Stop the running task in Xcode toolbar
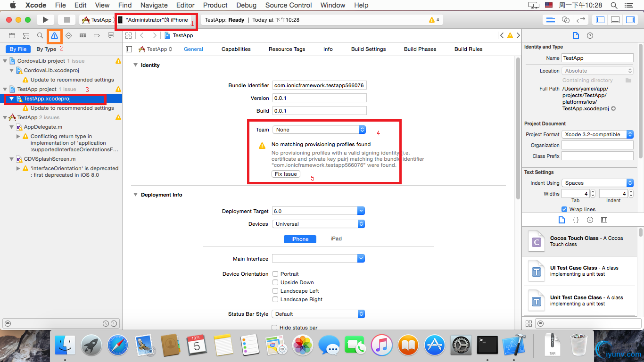 coord(66,20)
